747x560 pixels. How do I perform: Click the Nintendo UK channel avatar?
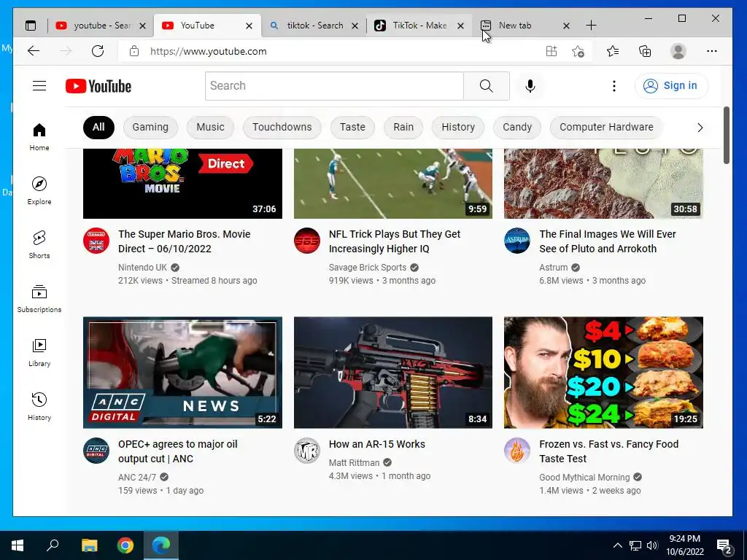pyautogui.click(x=96, y=241)
